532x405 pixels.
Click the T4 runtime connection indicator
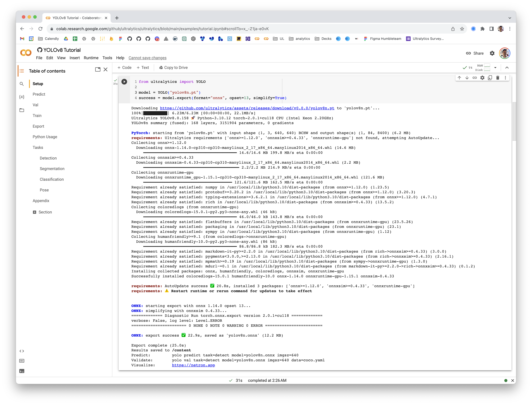click(x=467, y=68)
